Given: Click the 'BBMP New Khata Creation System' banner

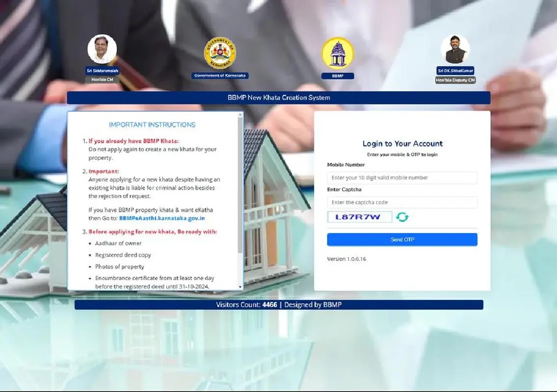Looking at the screenshot, I should pyautogui.click(x=279, y=98).
